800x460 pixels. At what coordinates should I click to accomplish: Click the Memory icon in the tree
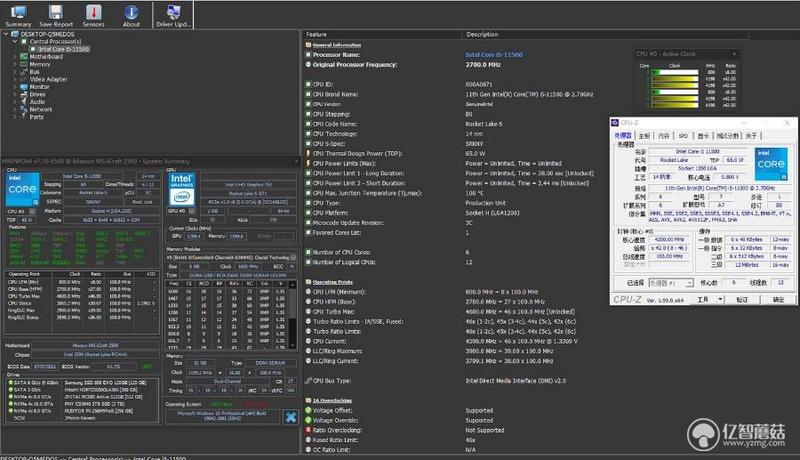point(23,64)
